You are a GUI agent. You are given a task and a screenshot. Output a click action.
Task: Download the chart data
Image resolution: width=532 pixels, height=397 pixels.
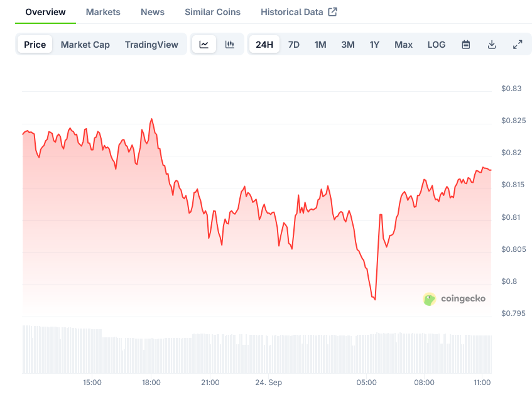pyautogui.click(x=492, y=45)
